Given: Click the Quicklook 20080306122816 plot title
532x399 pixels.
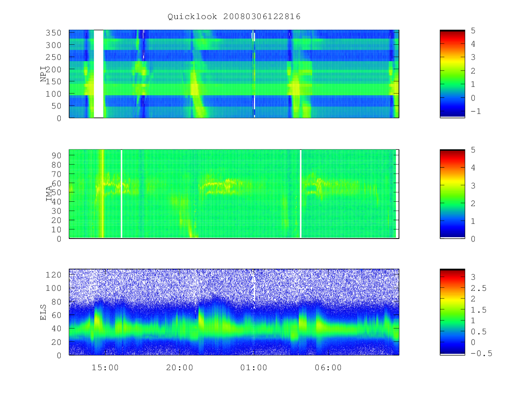Looking at the screenshot, I should [x=234, y=17].
